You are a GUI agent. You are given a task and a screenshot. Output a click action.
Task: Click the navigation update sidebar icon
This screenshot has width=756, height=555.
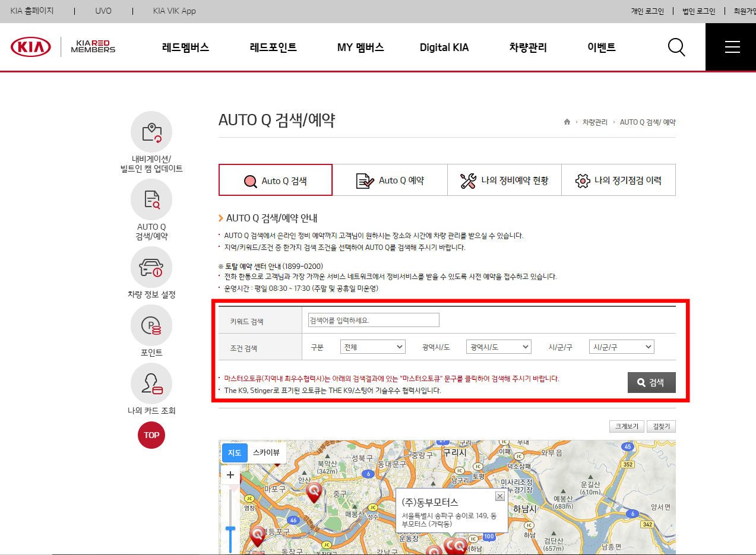pos(151,132)
